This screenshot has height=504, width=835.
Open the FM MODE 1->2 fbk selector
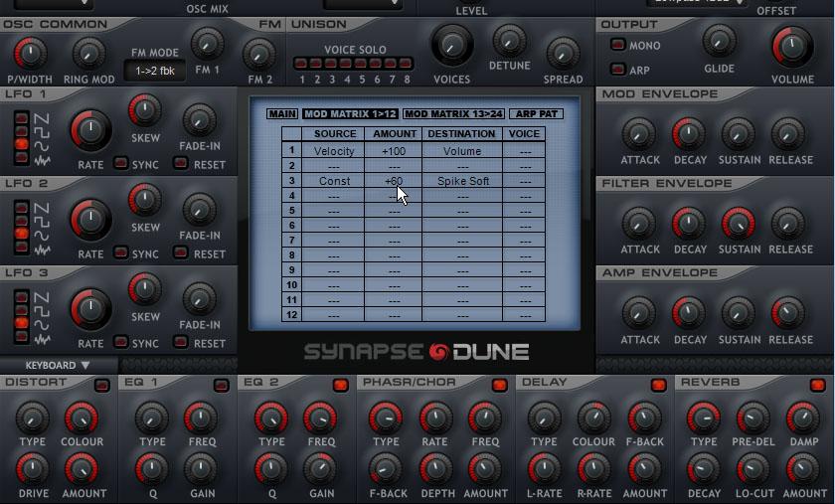tap(155, 71)
